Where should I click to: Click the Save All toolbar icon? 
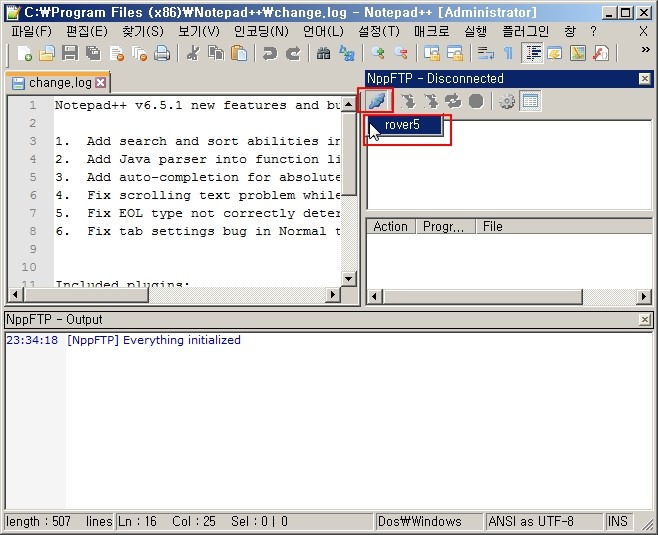[93, 53]
